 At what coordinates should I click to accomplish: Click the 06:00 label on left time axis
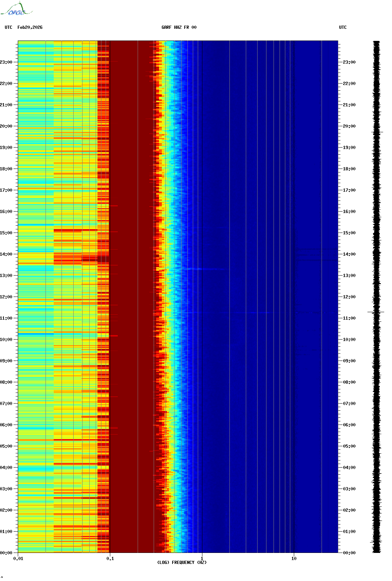point(6,425)
